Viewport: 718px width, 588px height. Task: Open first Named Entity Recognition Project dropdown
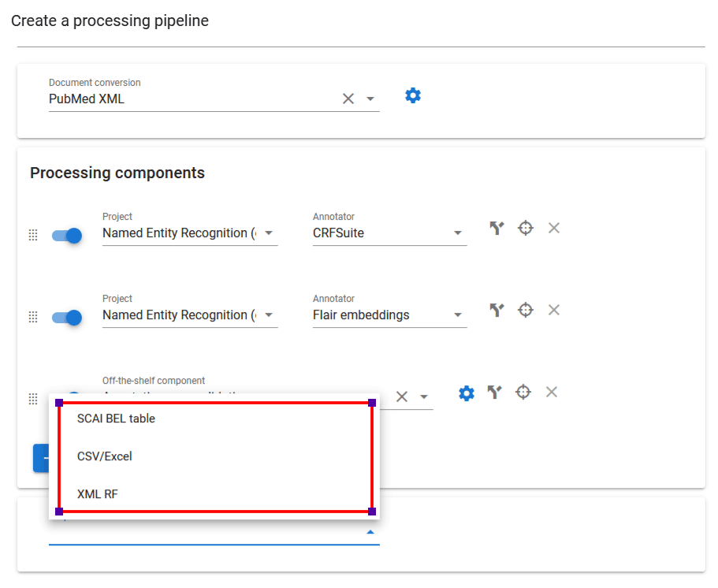268,233
